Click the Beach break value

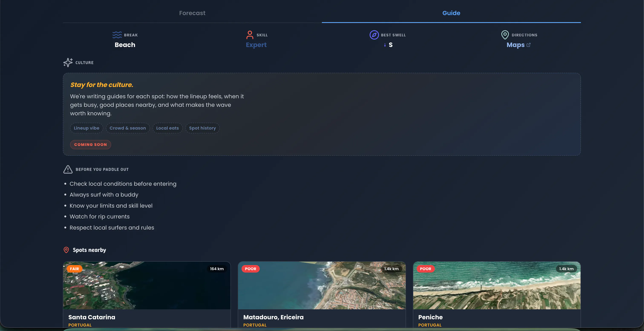[x=125, y=45]
